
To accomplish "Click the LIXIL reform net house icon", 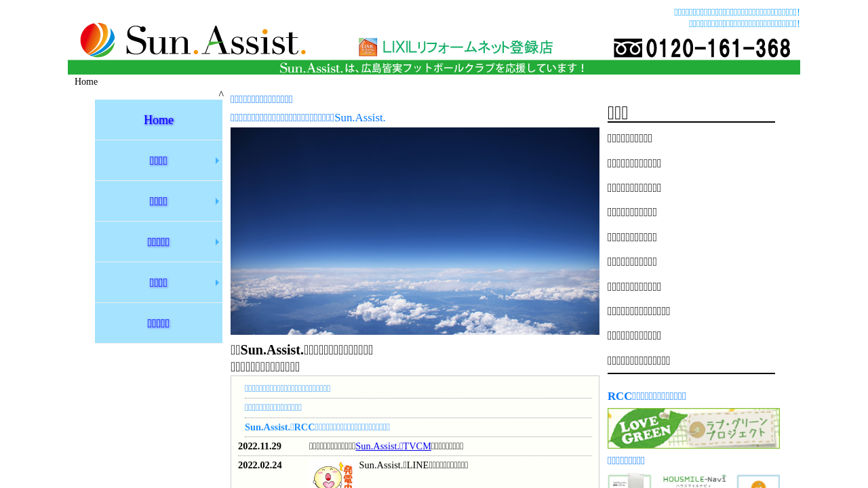I will point(368,47).
